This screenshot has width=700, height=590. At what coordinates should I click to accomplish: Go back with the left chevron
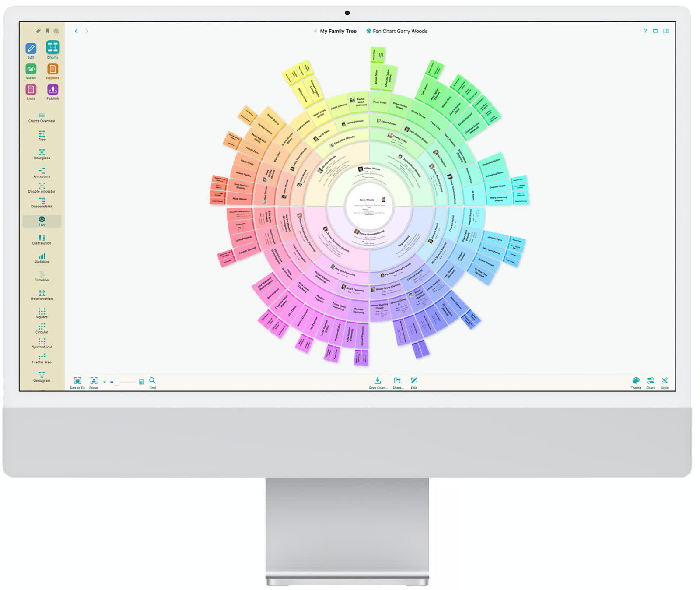pyautogui.click(x=77, y=31)
